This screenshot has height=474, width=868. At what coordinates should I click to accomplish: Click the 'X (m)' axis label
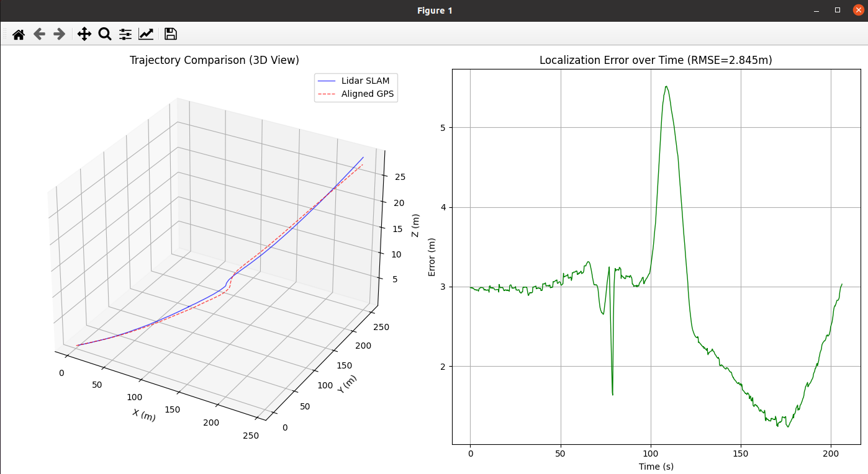(x=144, y=416)
